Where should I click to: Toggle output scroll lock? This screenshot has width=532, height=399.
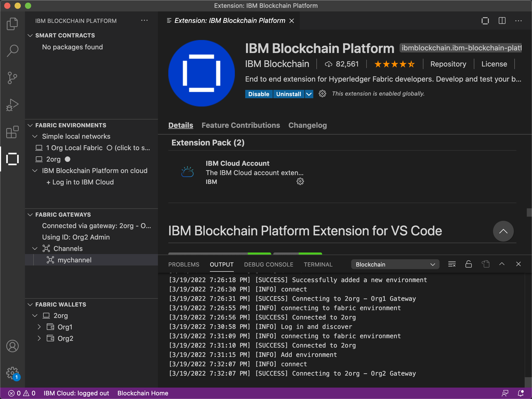(469, 264)
